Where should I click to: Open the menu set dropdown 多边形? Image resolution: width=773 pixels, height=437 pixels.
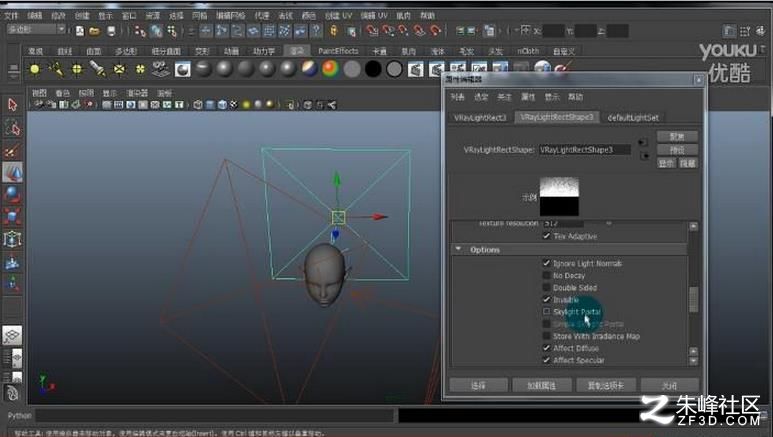[36, 29]
